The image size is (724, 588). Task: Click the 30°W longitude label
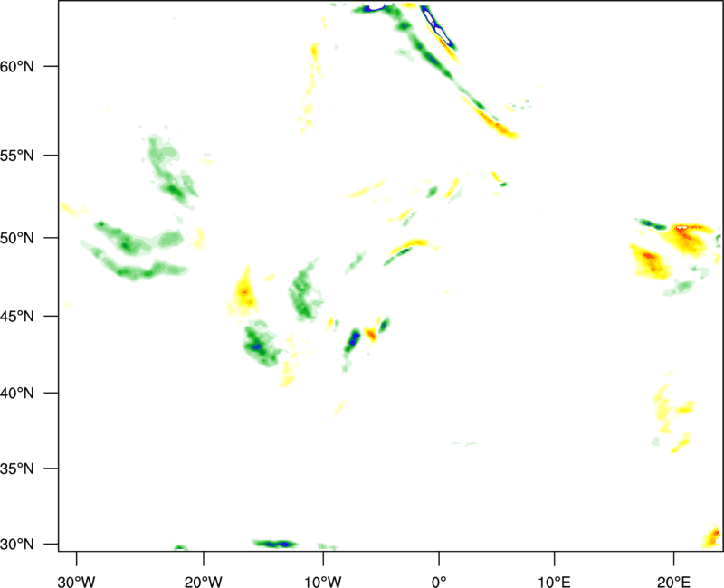pos(77,582)
